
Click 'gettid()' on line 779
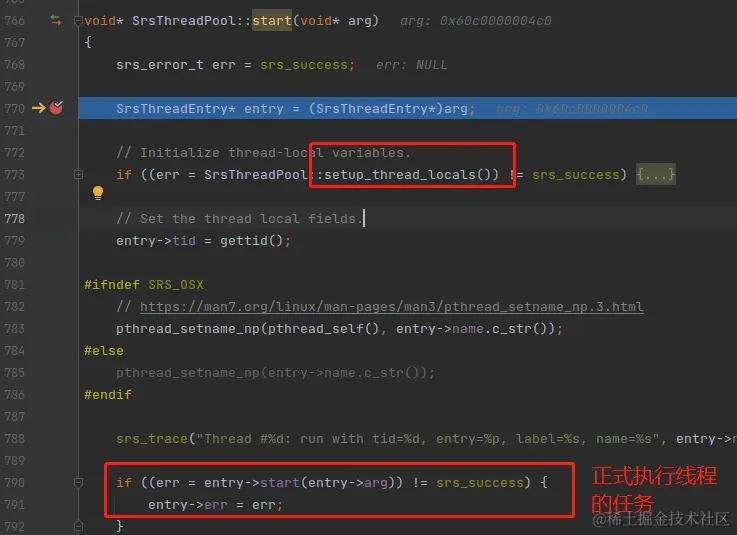pyautogui.click(x=251, y=241)
